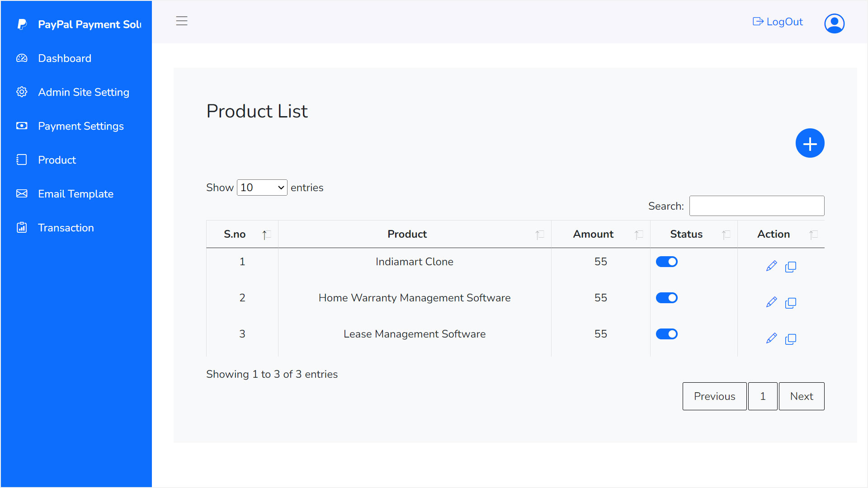Click the Search input field
Image resolution: width=868 pixels, height=488 pixels.
(757, 205)
